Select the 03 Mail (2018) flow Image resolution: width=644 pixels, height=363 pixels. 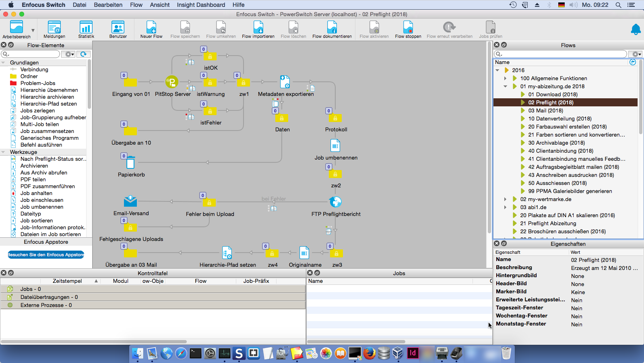click(x=545, y=110)
